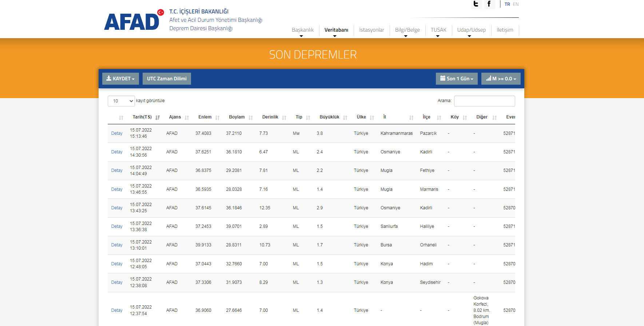Image resolution: width=644 pixels, height=326 pixels.
Task: Open Detay for Gokova Korfezi earthquake
Action: point(117,310)
